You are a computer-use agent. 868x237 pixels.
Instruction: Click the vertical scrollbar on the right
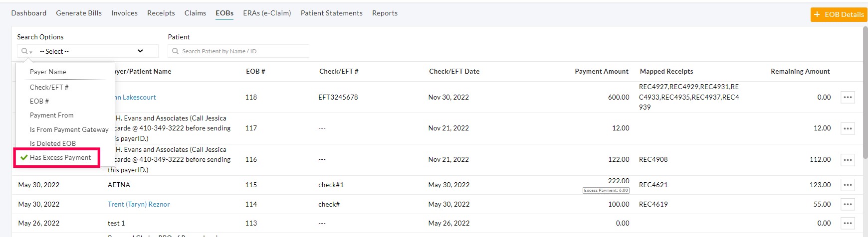865,90
